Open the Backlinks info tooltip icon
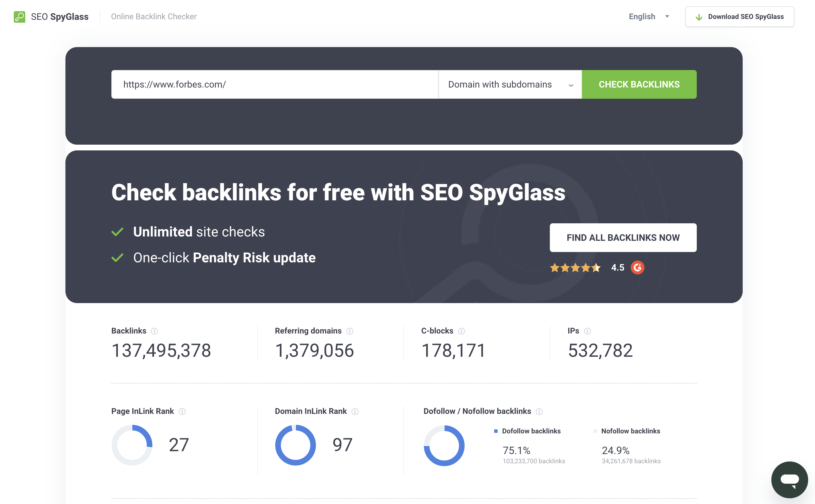Viewport: 815px width, 504px height. (x=154, y=331)
